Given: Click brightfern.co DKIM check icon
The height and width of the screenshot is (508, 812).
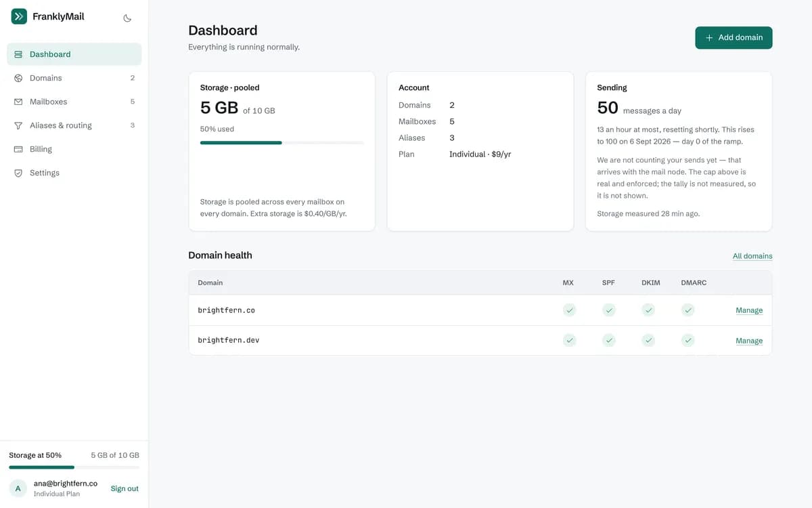Looking at the screenshot, I should 649,310.
